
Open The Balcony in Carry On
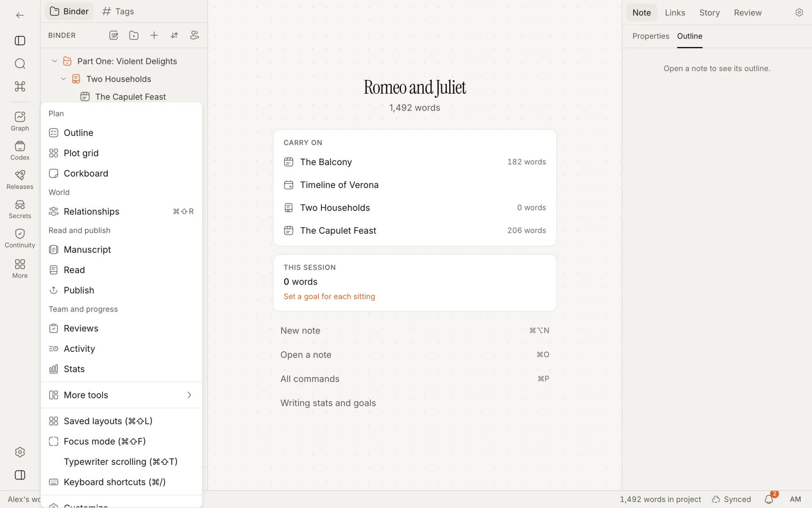coord(414,162)
